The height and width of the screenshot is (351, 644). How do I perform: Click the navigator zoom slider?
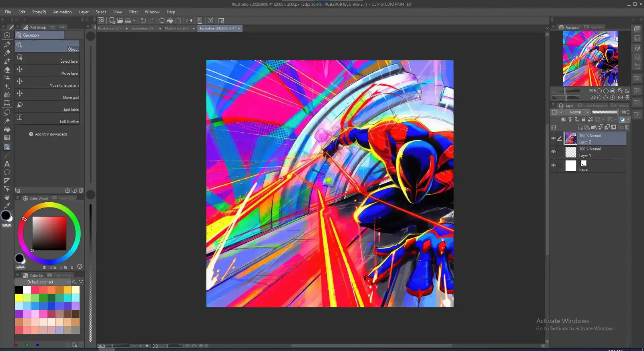(566, 91)
